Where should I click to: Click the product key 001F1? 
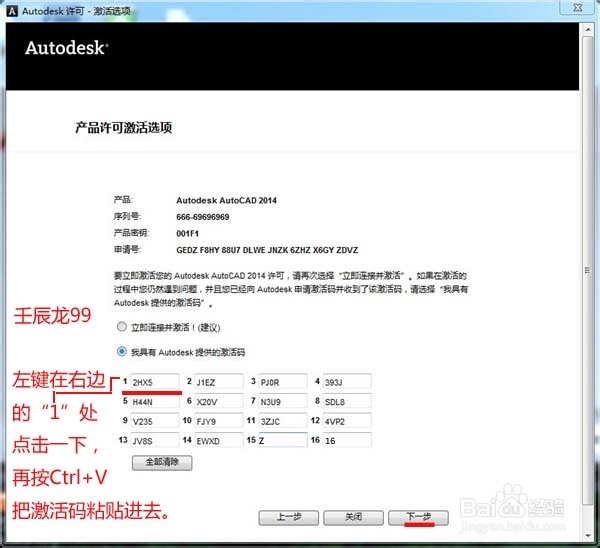coord(188,233)
